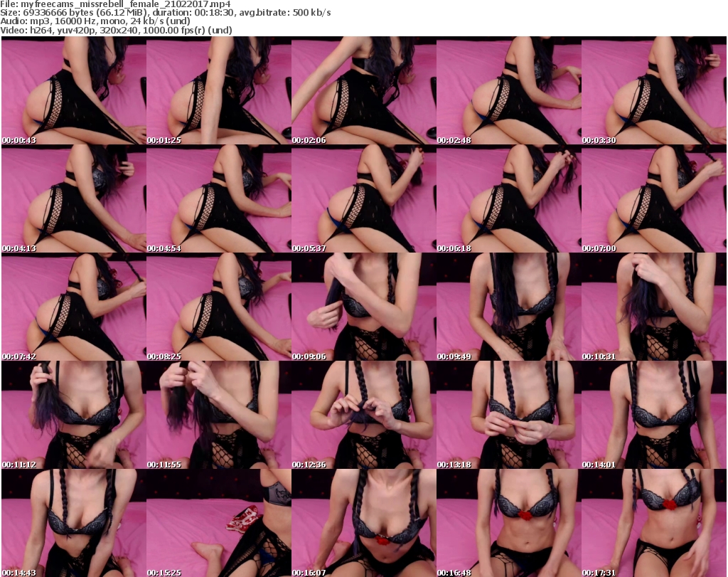Click the Audio line reading mp3, 16000 Hz
This screenshot has height=577, width=728.
point(95,21)
